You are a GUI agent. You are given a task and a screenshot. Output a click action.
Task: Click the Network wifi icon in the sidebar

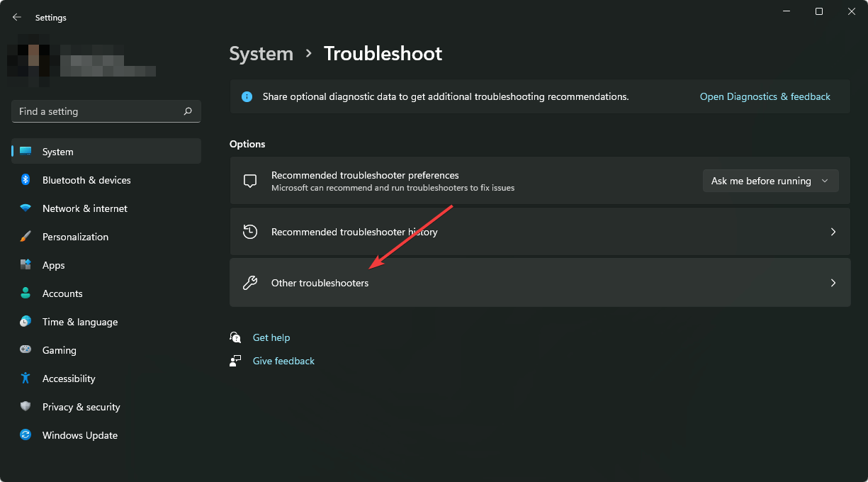click(26, 208)
